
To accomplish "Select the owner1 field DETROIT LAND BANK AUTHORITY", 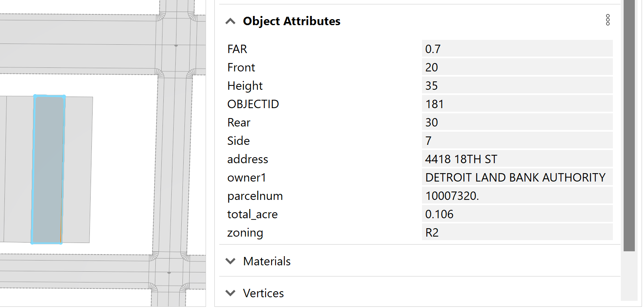I will 517,177.
